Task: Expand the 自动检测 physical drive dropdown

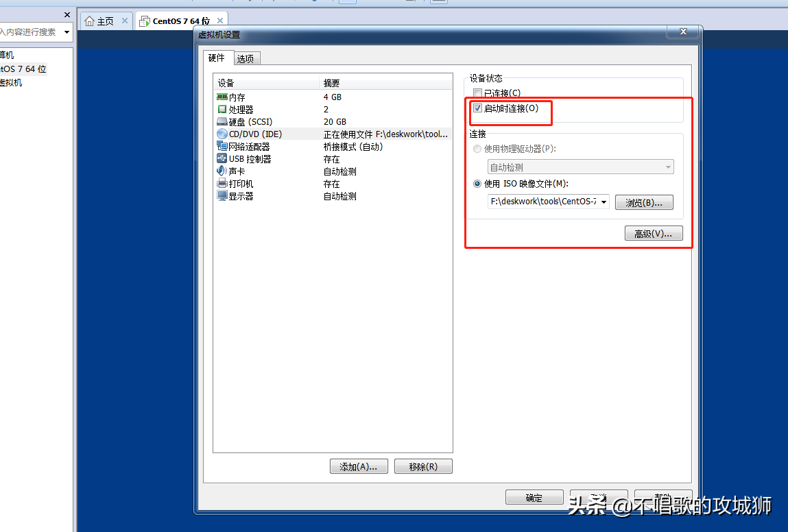Action: click(x=580, y=167)
